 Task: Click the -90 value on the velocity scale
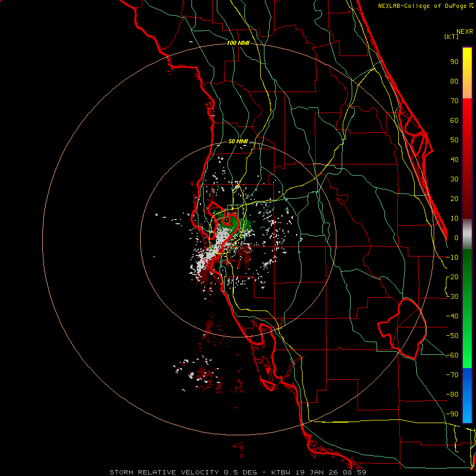452,414
